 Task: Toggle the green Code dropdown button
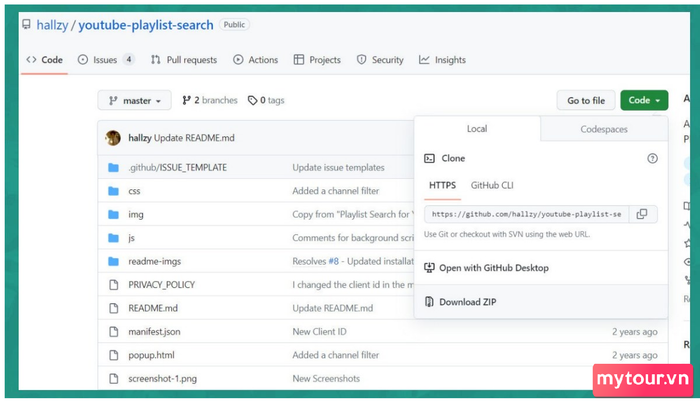[644, 100]
